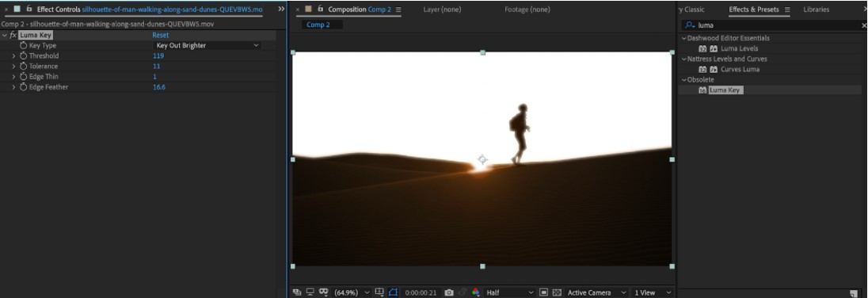Expand the Tolerance property

[x=13, y=67]
